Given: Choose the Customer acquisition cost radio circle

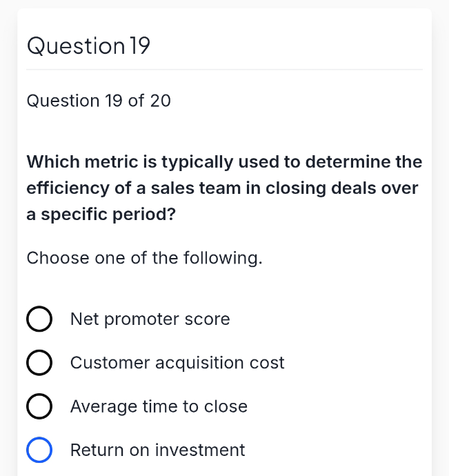Looking at the screenshot, I should coord(39,362).
